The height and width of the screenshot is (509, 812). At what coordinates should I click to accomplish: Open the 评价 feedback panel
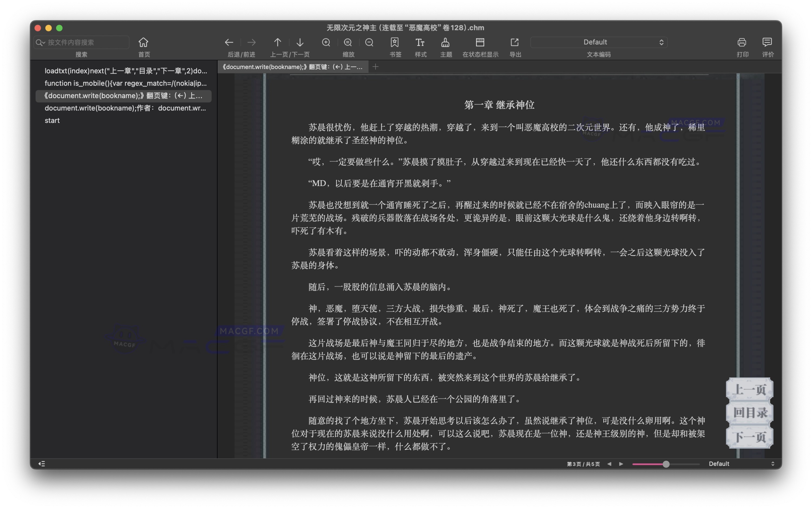pyautogui.click(x=767, y=43)
